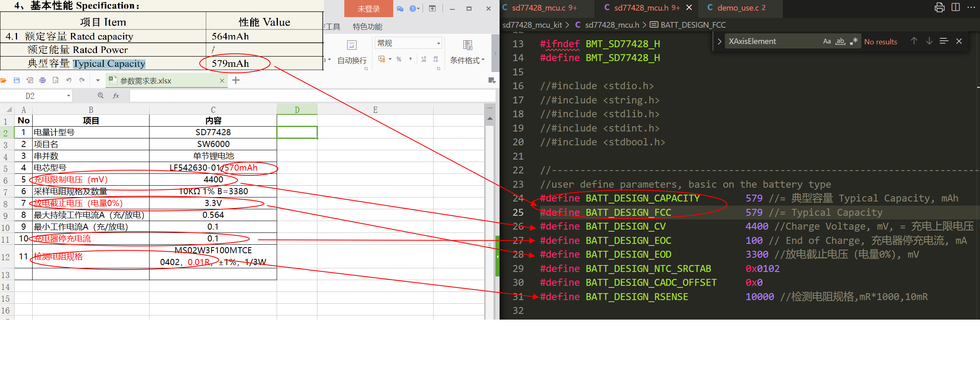This screenshot has width=980, height=388.
Task: Add a new document tab with plus
Action: [x=236, y=80]
